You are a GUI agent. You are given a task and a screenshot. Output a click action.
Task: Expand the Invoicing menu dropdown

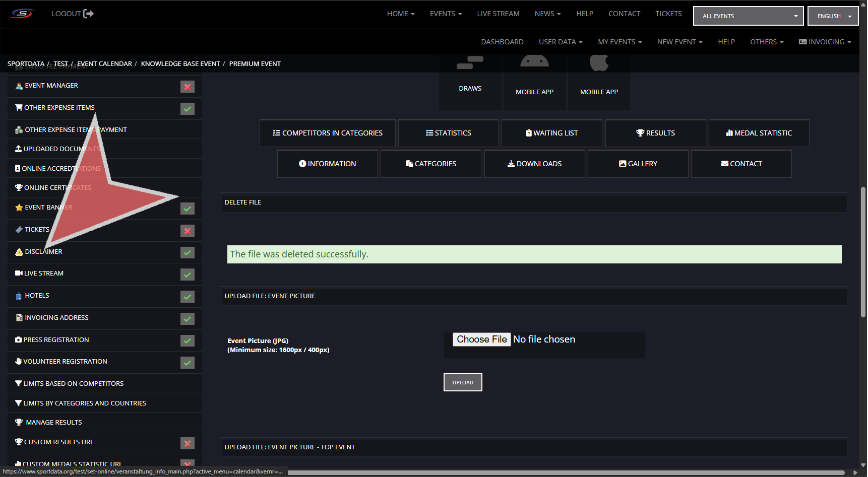825,42
